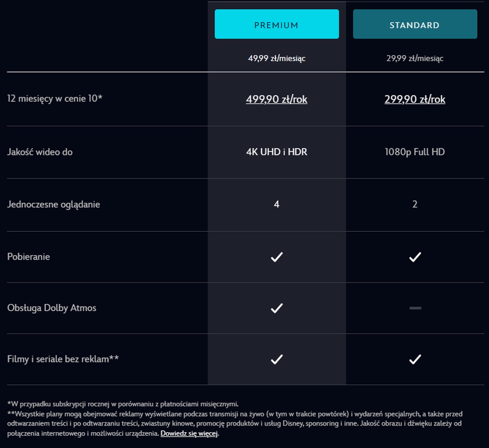489x448 pixels.
Task: Click the Premium Dolby Atmos checkmark
Action: [x=277, y=308]
